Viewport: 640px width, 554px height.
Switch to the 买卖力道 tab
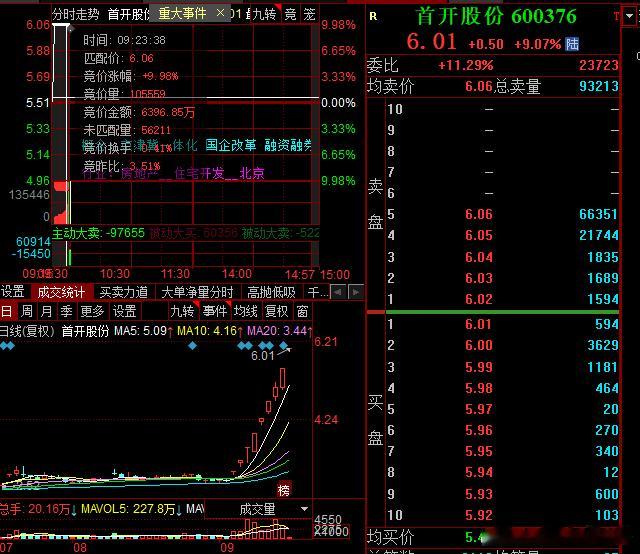point(124,292)
